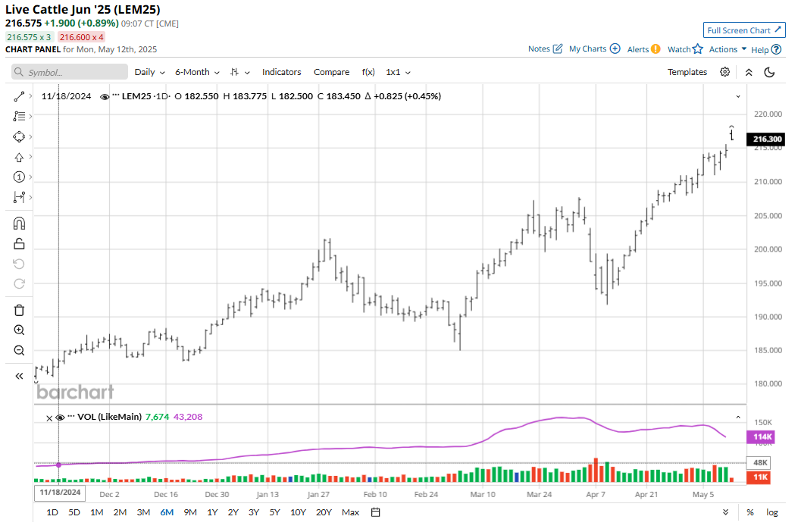This screenshot has width=801, height=532.
Task: Collapse the drawing toolbar with double arrows
Action: pyautogui.click(x=19, y=376)
